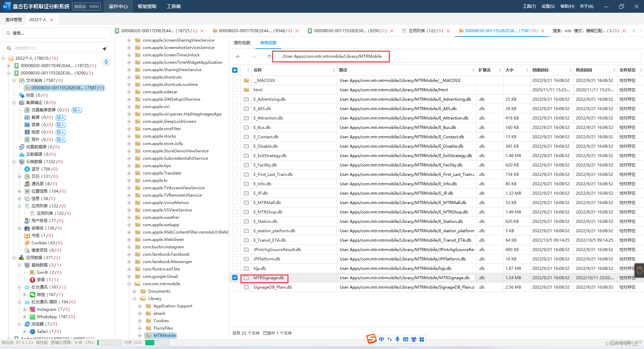Click the Instagram icon in tree
Image resolution: width=644 pixels, height=349 pixels.
tap(33, 309)
